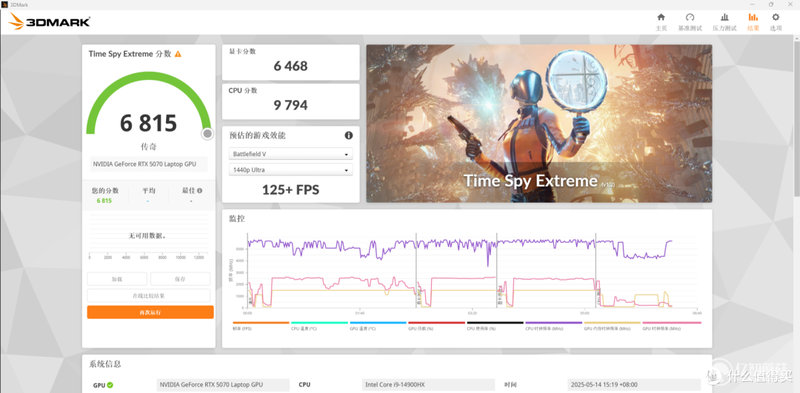
Task: Expand the 1440p Ultra resolution dropdown
Action: 291,169
